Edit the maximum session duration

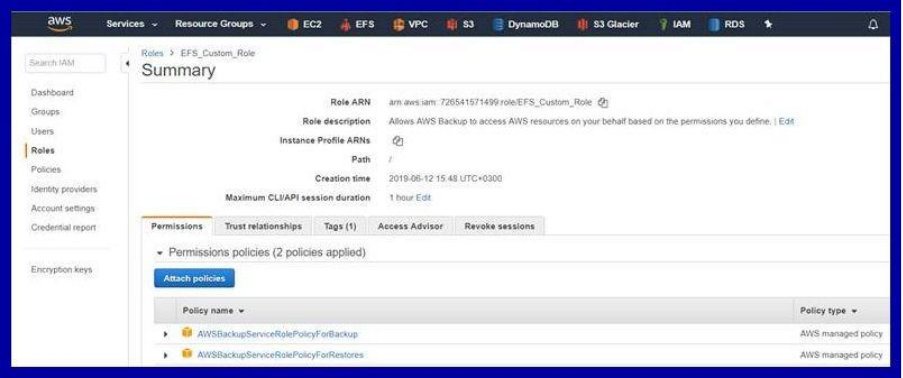pyautogui.click(x=423, y=198)
